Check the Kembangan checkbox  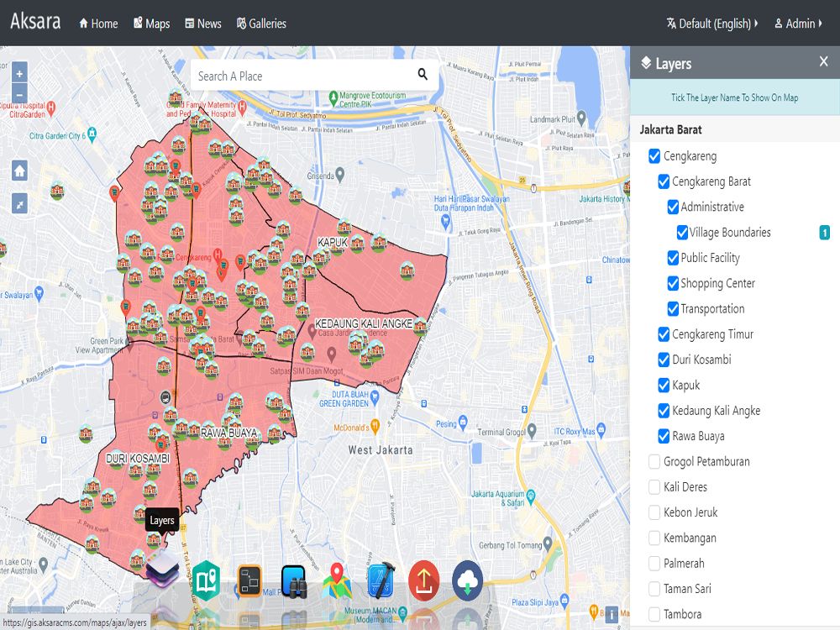[x=654, y=538]
